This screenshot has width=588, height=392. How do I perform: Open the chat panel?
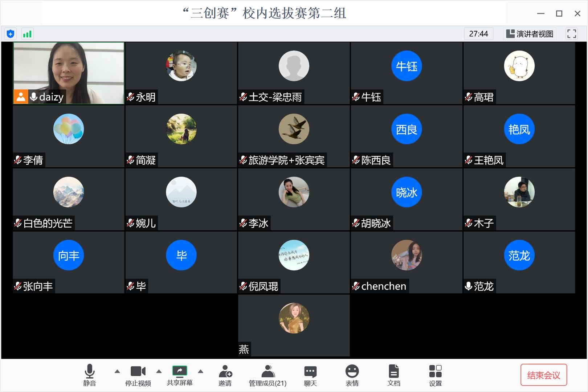pos(310,375)
